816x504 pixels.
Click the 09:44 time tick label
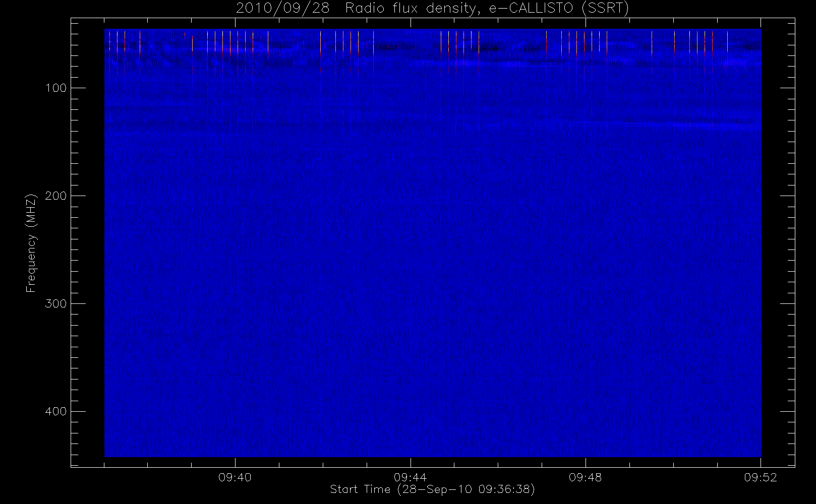pyautogui.click(x=410, y=477)
